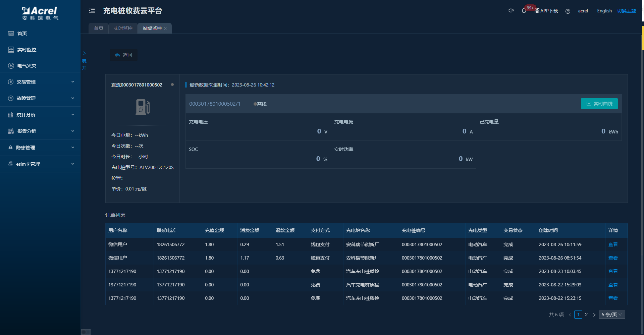Click the 返回 back button

124,55
